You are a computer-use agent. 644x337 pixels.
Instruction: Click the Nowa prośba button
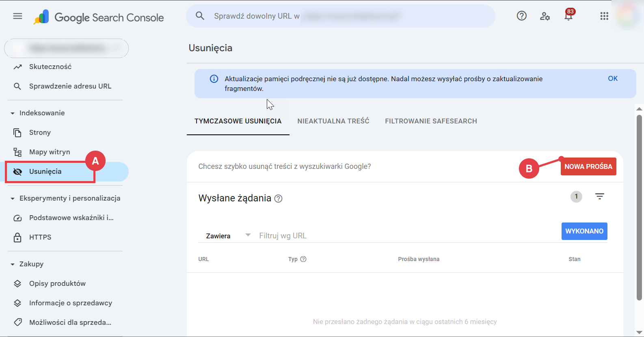tap(588, 166)
